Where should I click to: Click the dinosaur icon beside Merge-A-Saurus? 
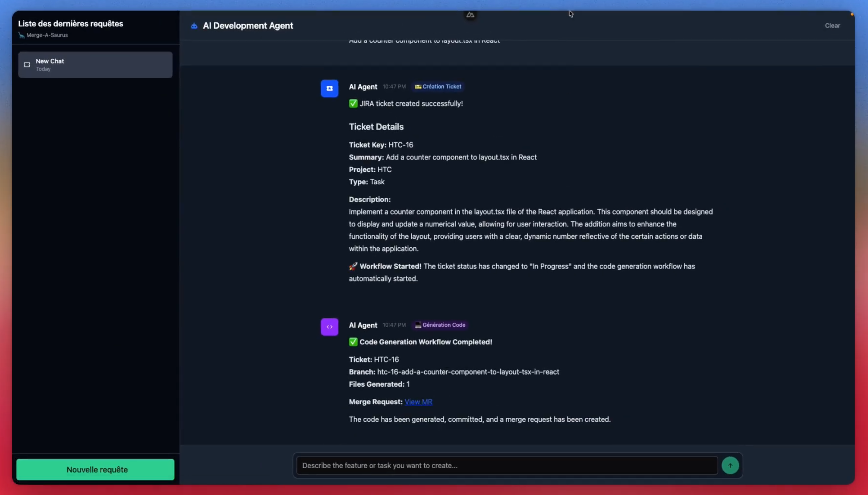pyautogui.click(x=22, y=35)
